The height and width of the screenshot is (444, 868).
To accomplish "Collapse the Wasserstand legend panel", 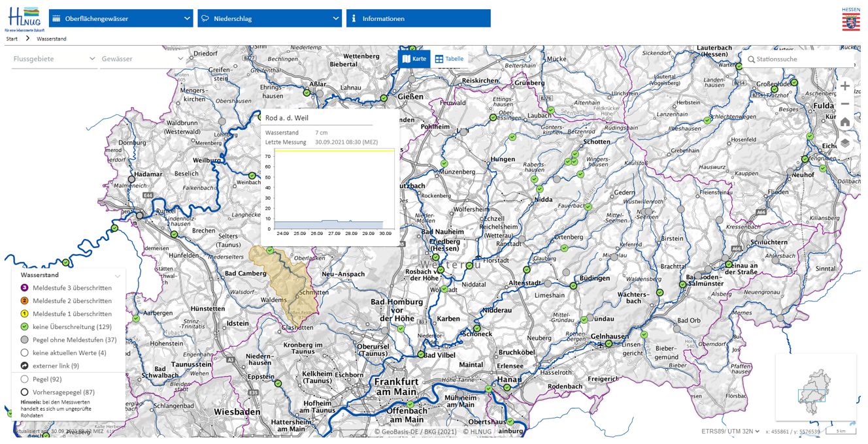I will coord(117,276).
